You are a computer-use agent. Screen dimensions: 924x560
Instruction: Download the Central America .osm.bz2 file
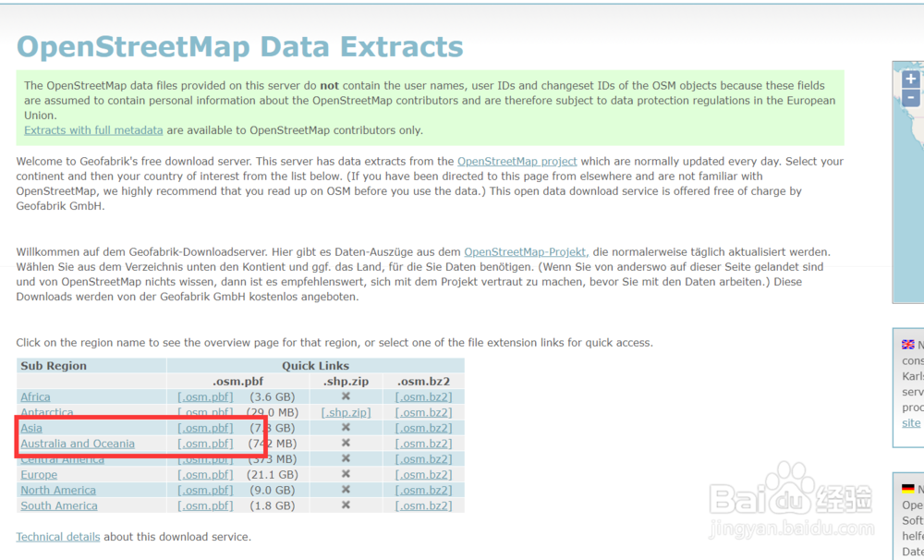(424, 459)
